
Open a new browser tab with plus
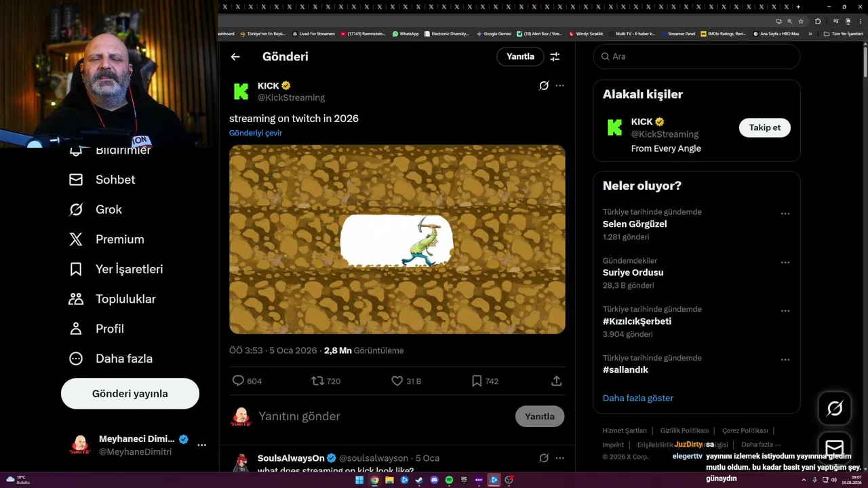(798, 7)
